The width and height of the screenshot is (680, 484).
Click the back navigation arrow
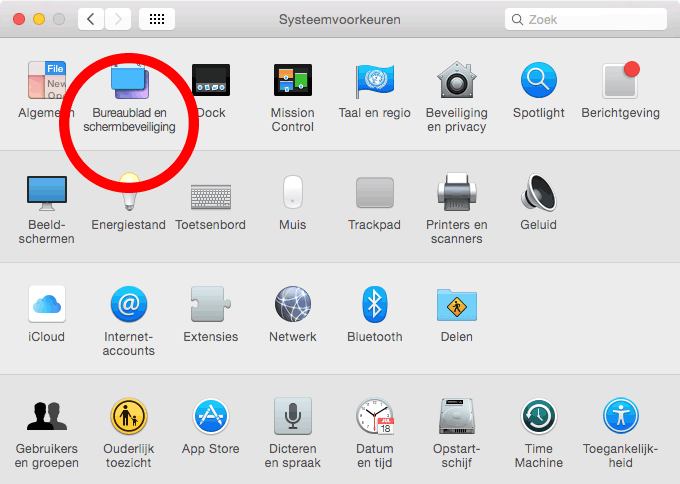pyautogui.click(x=91, y=19)
